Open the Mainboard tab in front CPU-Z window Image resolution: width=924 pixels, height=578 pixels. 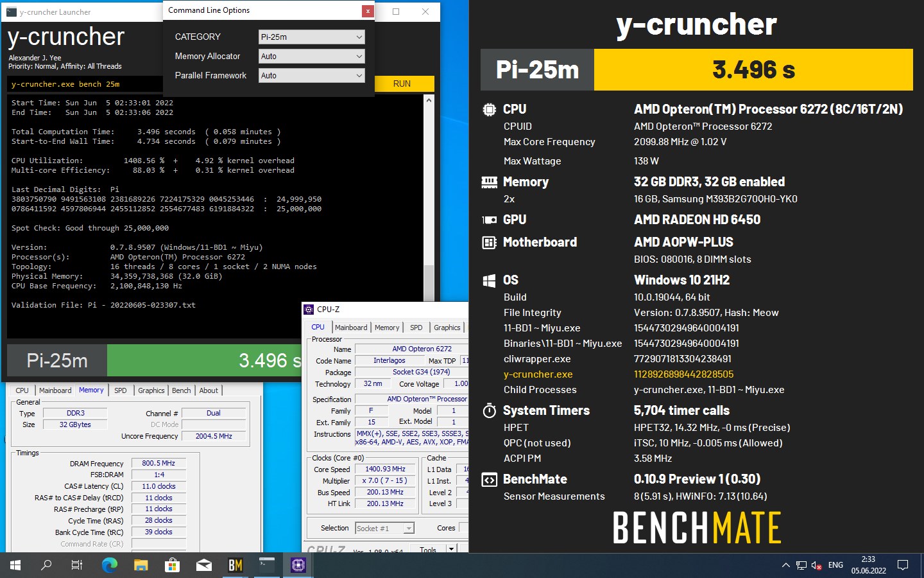(x=351, y=328)
